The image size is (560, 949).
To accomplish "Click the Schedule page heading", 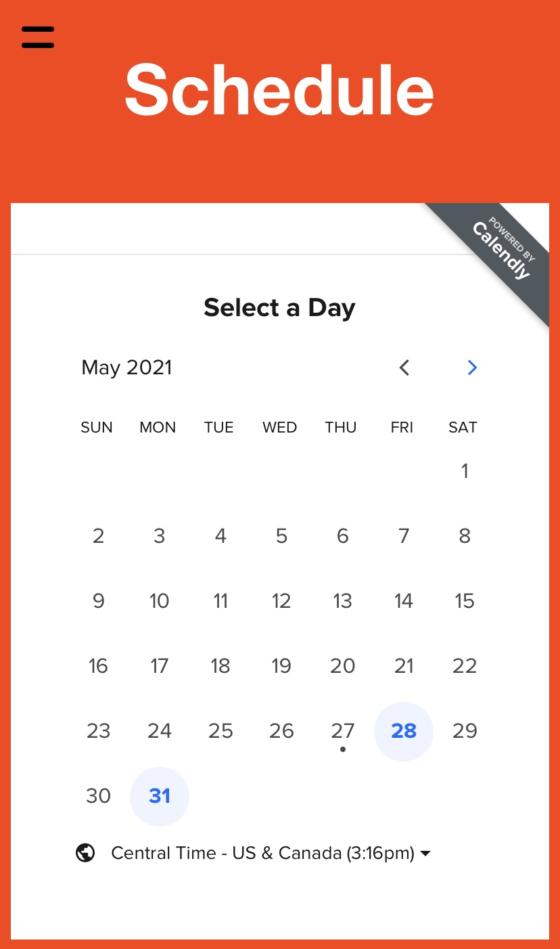I will click(x=279, y=90).
